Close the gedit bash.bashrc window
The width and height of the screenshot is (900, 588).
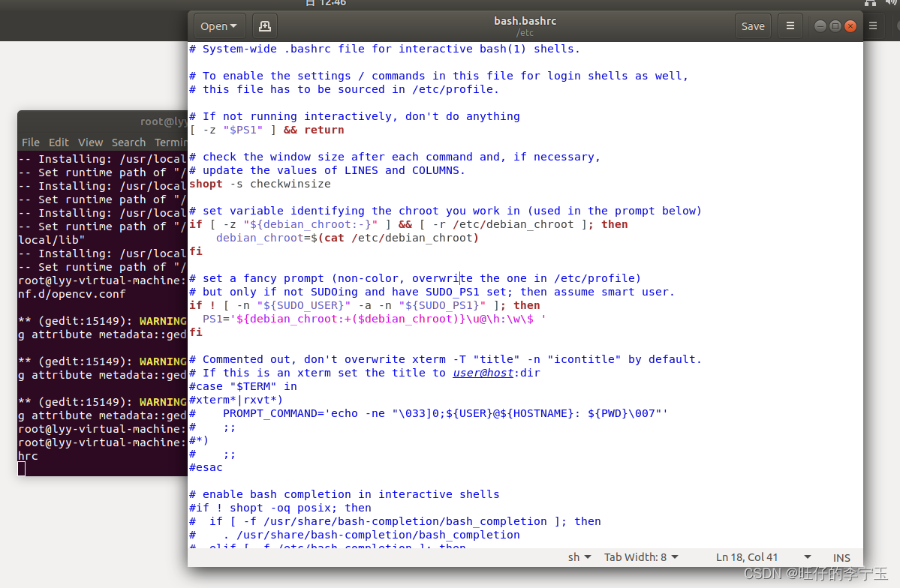[x=850, y=26]
